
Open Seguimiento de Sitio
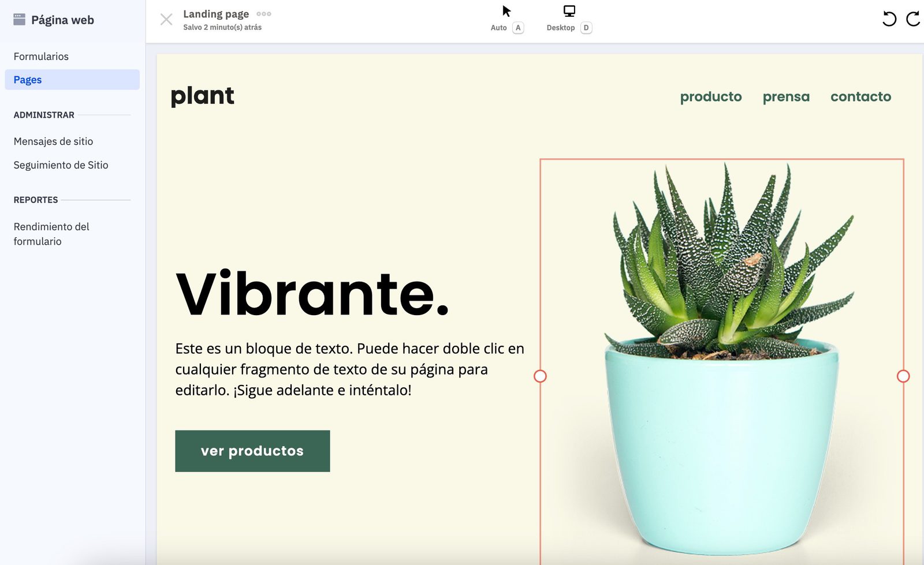click(61, 165)
